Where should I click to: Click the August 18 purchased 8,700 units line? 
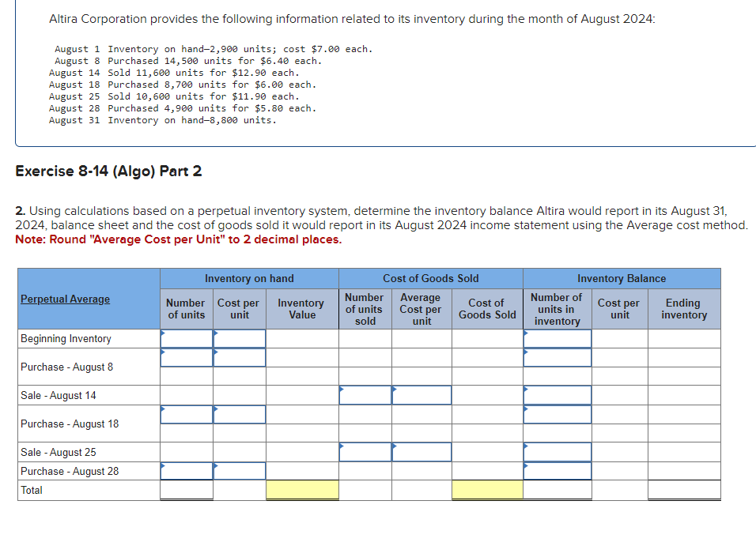click(183, 85)
